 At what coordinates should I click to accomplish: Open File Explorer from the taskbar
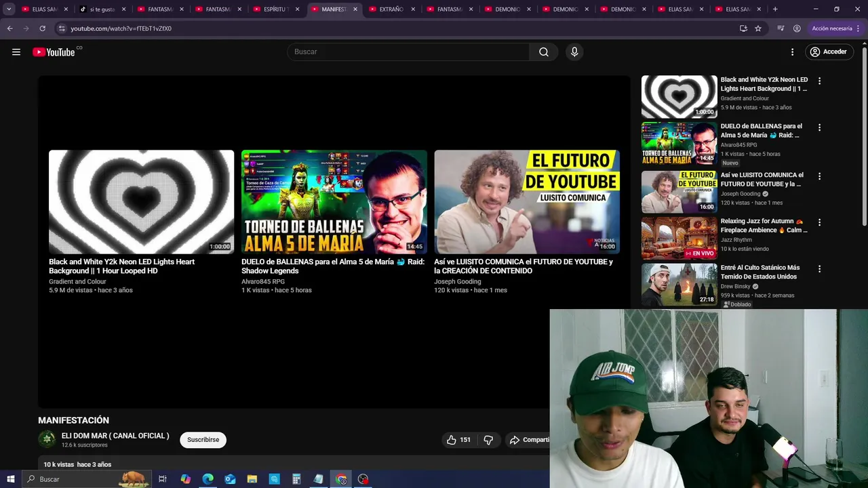252,479
